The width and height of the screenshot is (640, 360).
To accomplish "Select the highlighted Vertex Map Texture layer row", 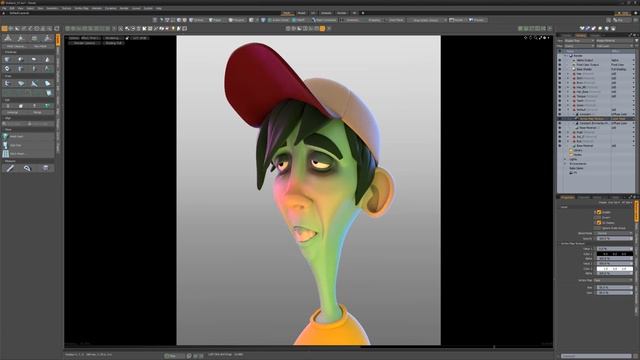I will (596, 119).
